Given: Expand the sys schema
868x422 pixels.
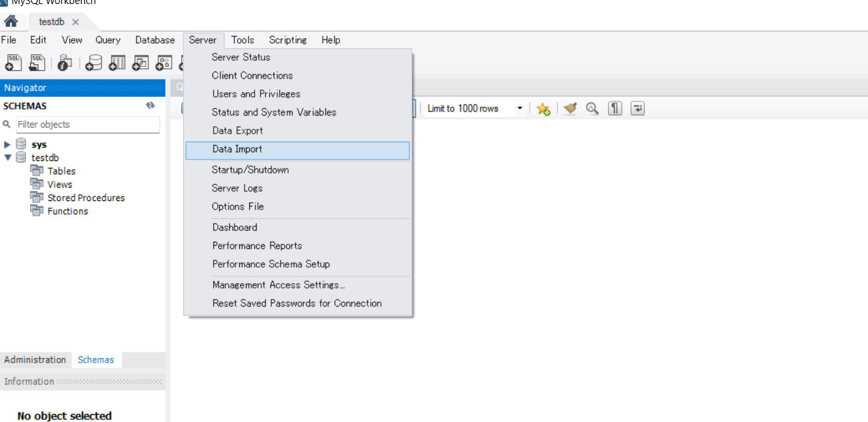Looking at the screenshot, I should 7,144.
